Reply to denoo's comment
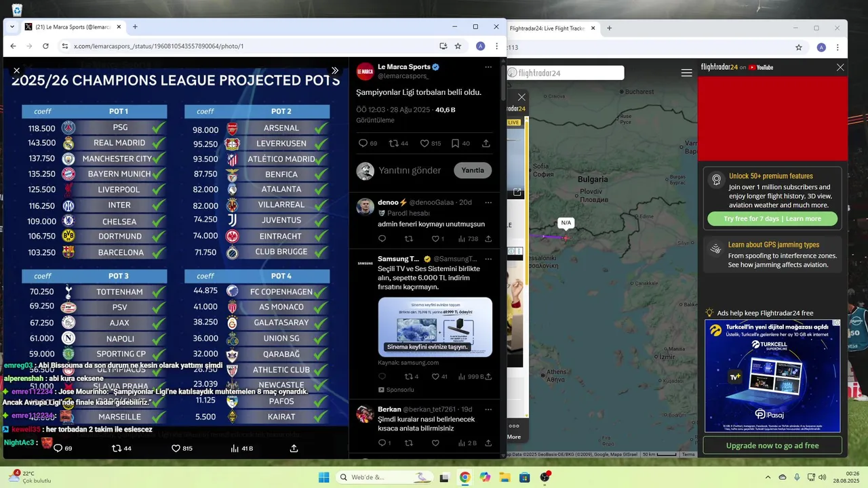The width and height of the screenshot is (868, 488). [x=382, y=239]
